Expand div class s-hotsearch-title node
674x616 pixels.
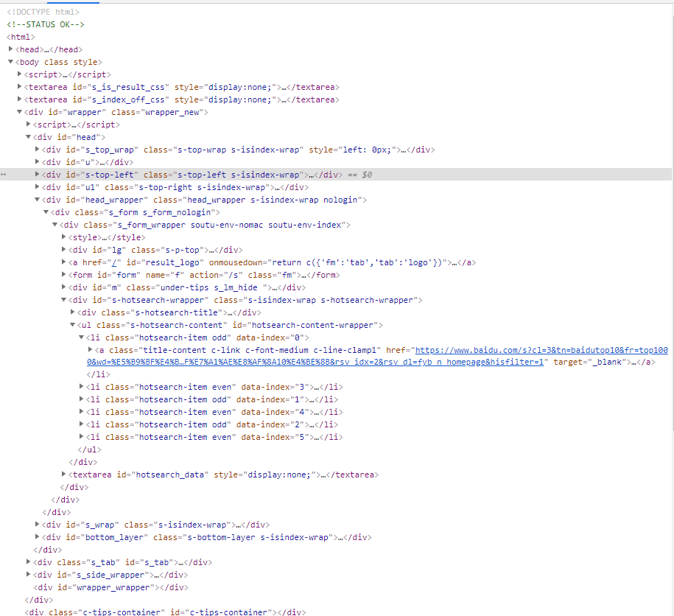[x=73, y=312]
